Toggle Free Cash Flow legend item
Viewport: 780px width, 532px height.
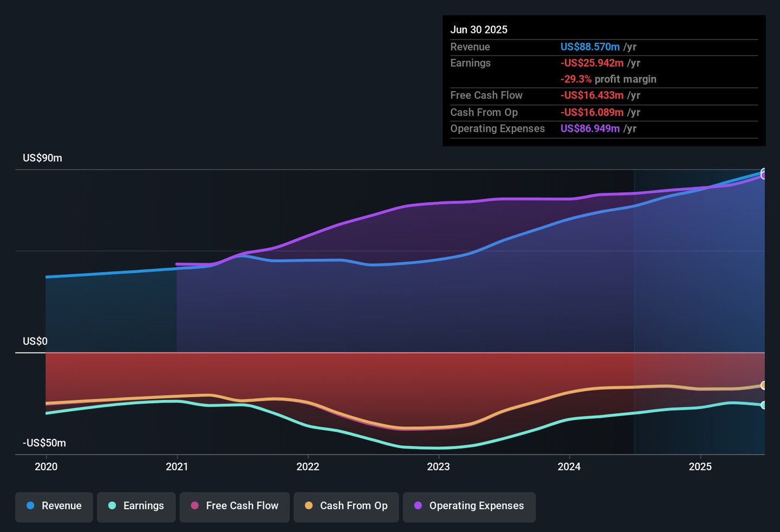coord(235,506)
